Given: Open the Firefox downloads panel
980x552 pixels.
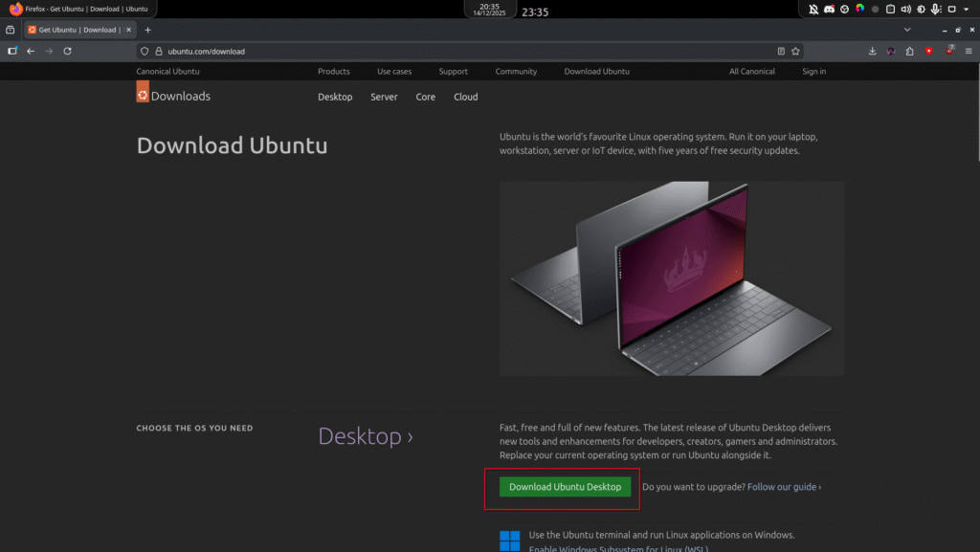Looking at the screenshot, I should [872, 51].
